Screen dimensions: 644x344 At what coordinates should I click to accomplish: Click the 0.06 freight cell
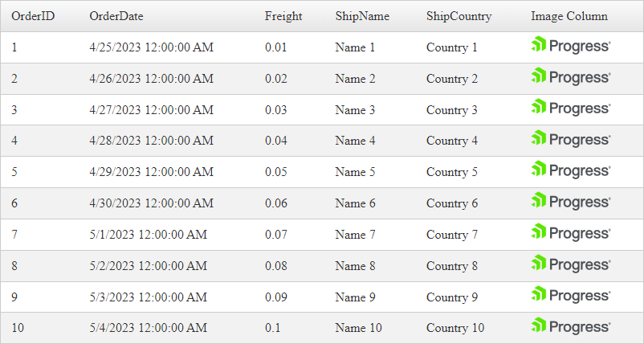[275, 203]
